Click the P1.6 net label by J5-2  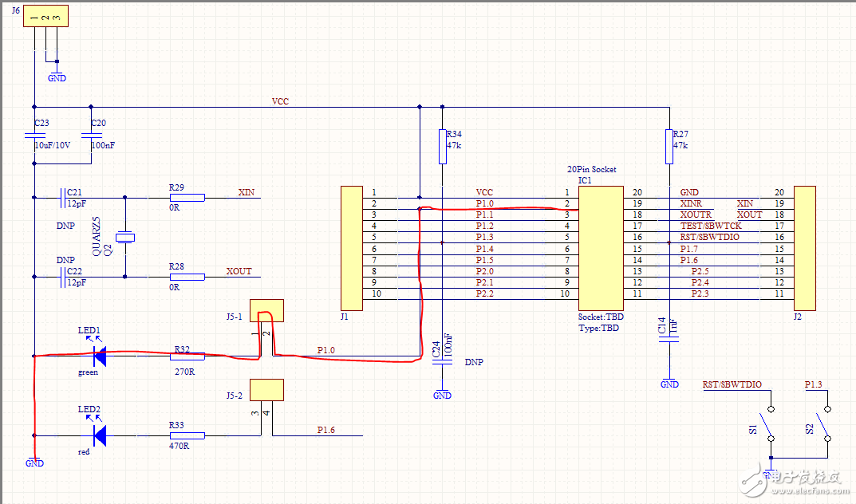[325, 430]
